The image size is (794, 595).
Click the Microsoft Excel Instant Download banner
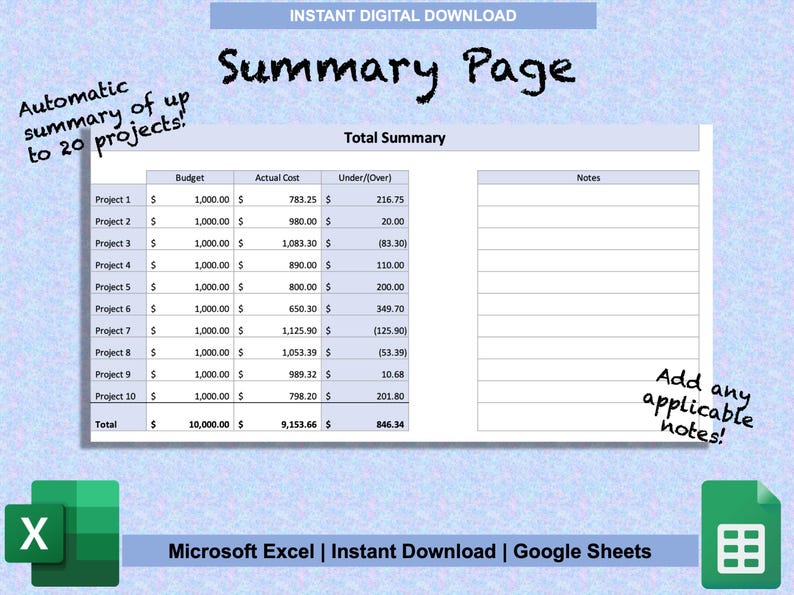[410, 551]
